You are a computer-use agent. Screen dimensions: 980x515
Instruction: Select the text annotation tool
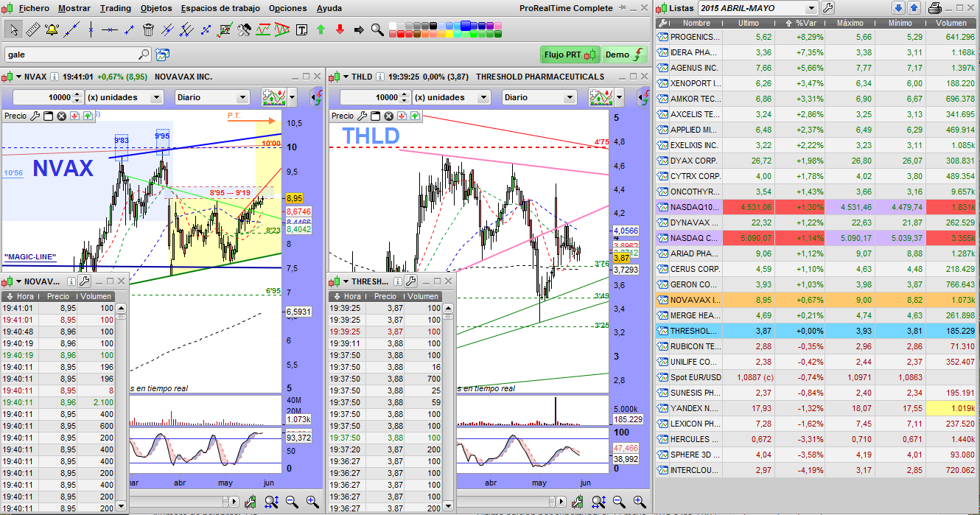pos(301,29)
